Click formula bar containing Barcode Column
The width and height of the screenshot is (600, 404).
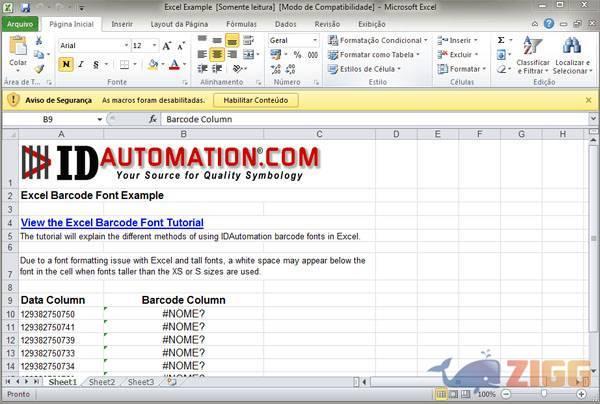pos(375,119)
